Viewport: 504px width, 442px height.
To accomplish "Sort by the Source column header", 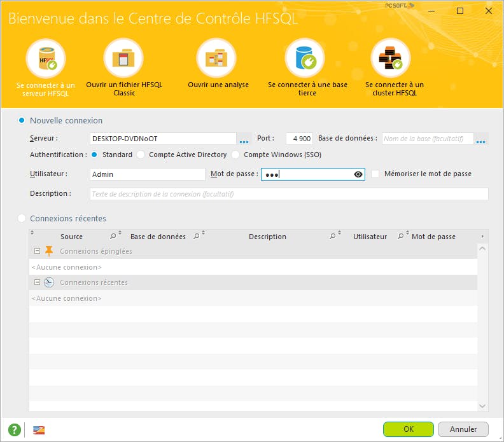I will (x=72, y=237).
